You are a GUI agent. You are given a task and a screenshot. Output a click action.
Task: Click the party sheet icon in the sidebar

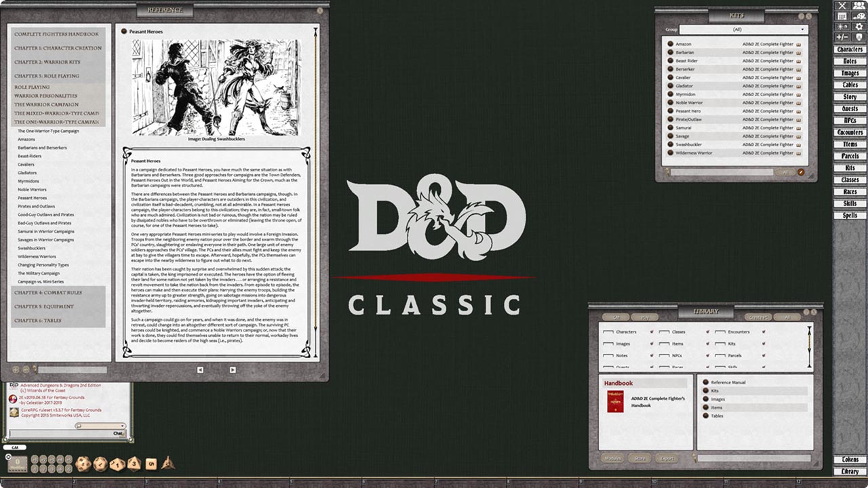pyautogui.click(x=859, y=7)
